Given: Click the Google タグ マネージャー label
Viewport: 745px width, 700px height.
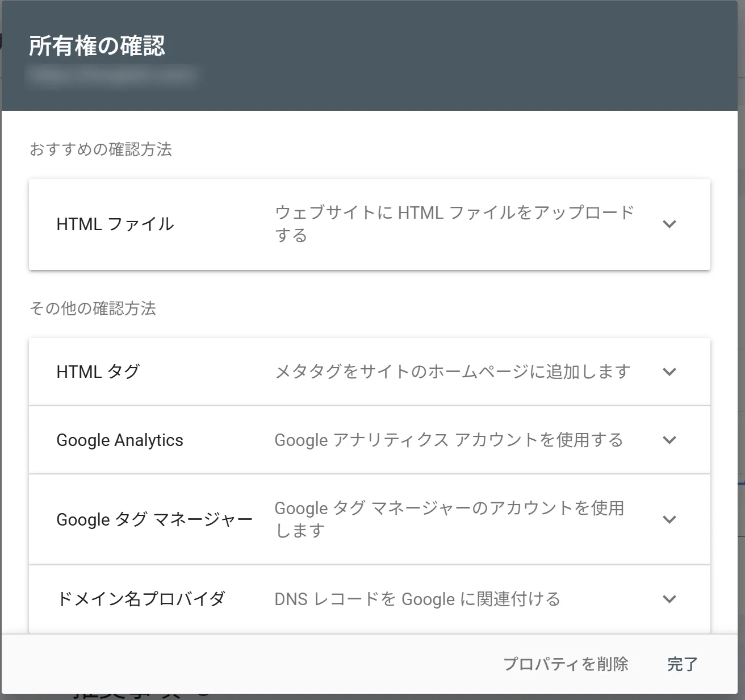Looking at the screenshot, I should click(x=154, y=519).
